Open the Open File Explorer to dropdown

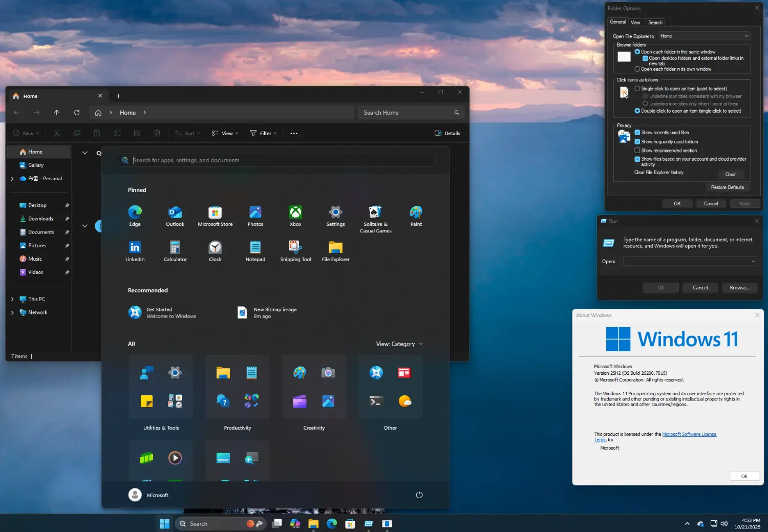click(705, 36)
